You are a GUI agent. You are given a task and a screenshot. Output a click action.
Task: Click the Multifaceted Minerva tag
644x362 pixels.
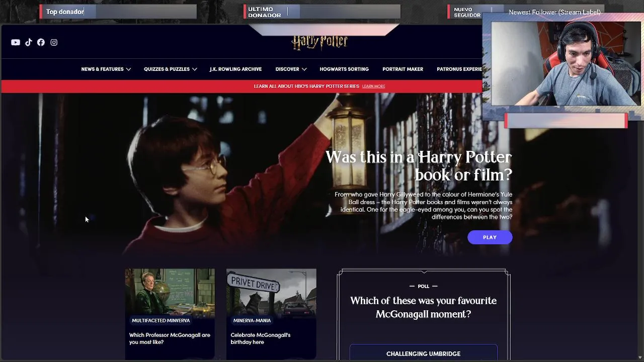160,320
